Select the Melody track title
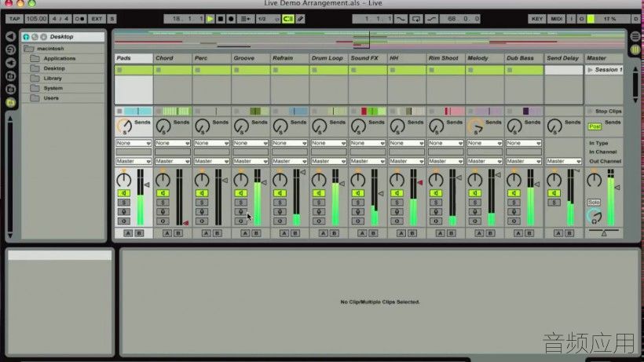 coord(485,58)
